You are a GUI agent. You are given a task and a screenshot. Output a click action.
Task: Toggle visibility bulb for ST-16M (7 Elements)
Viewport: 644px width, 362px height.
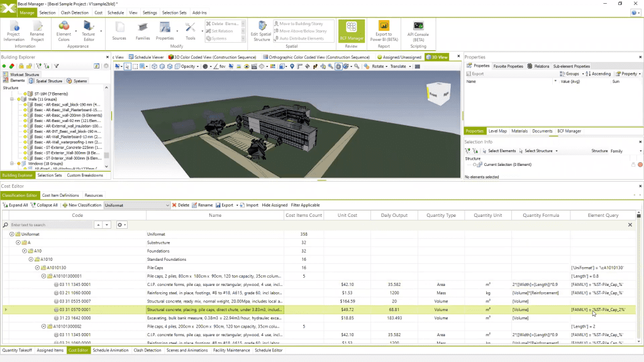(25, 94)
